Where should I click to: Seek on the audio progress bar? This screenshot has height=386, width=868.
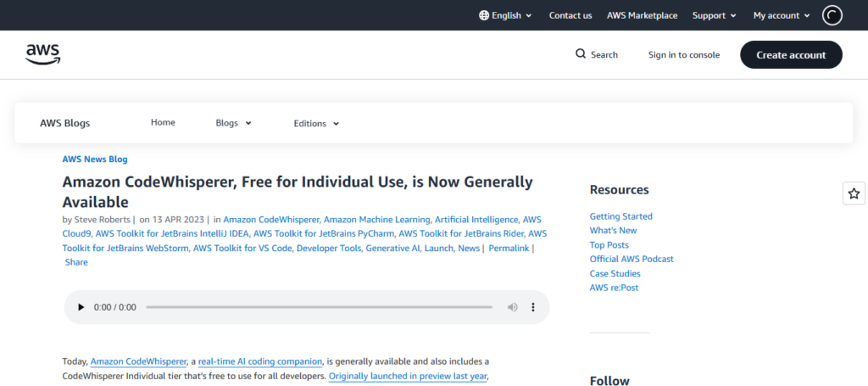[x=319, y=307]
